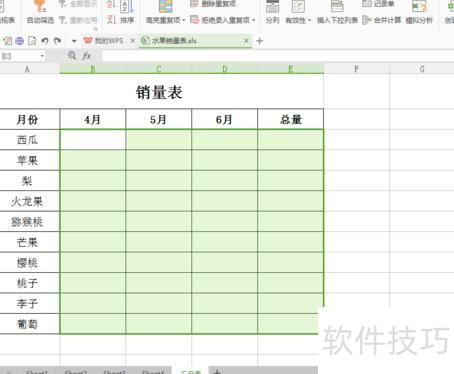Click the 桃子 row label cell

click(29, 283)
